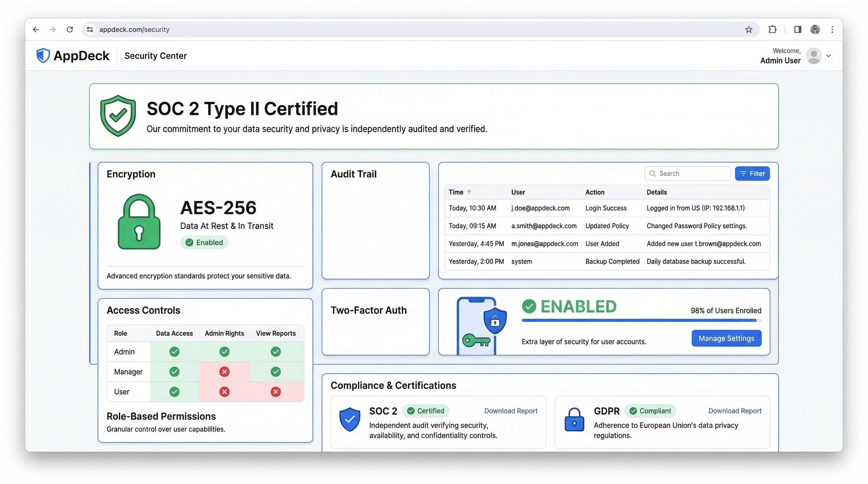Click the Details column header
Image resolution: width=868 pixels, height=484 pixels.
656,192
